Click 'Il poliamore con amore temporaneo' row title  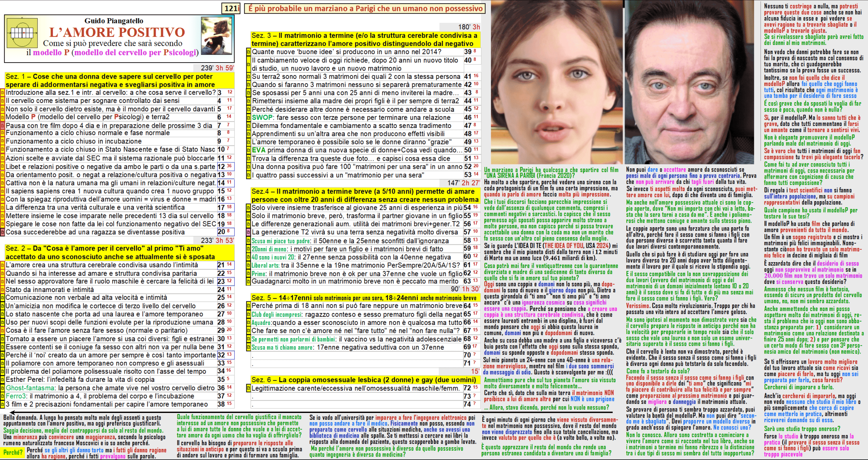point(105,363)
